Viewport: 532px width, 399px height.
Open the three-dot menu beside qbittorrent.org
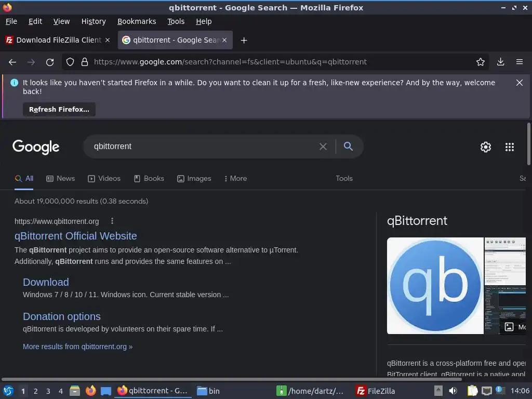[112, 221]
